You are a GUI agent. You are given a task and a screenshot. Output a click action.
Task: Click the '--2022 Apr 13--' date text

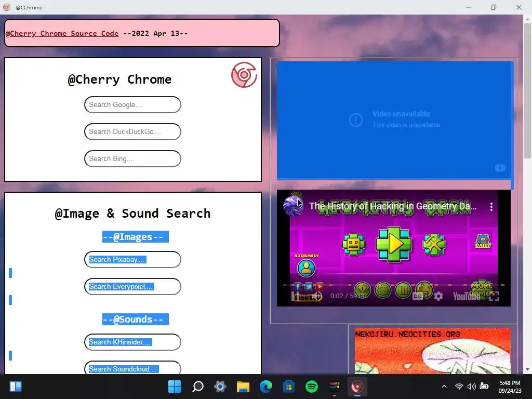click(155, 33)
